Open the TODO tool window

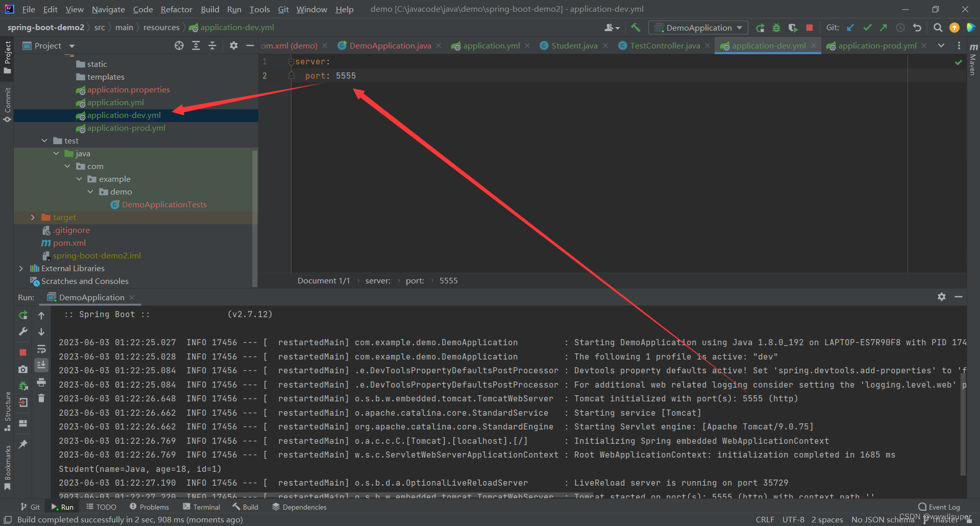tap(101, 507)
